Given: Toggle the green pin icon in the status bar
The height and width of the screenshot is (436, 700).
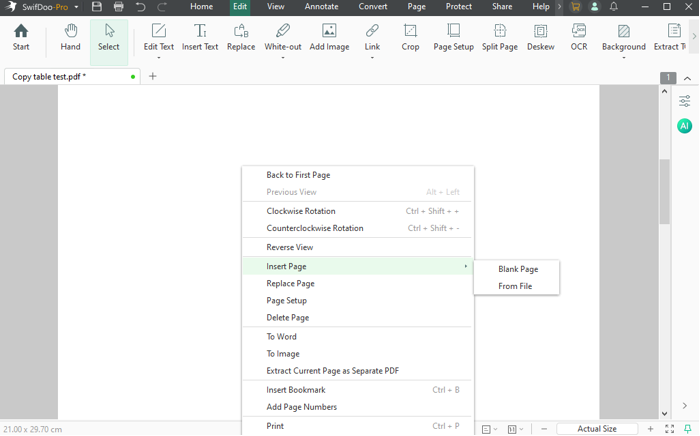Looking at the screenshot, I should click(688, 429).
